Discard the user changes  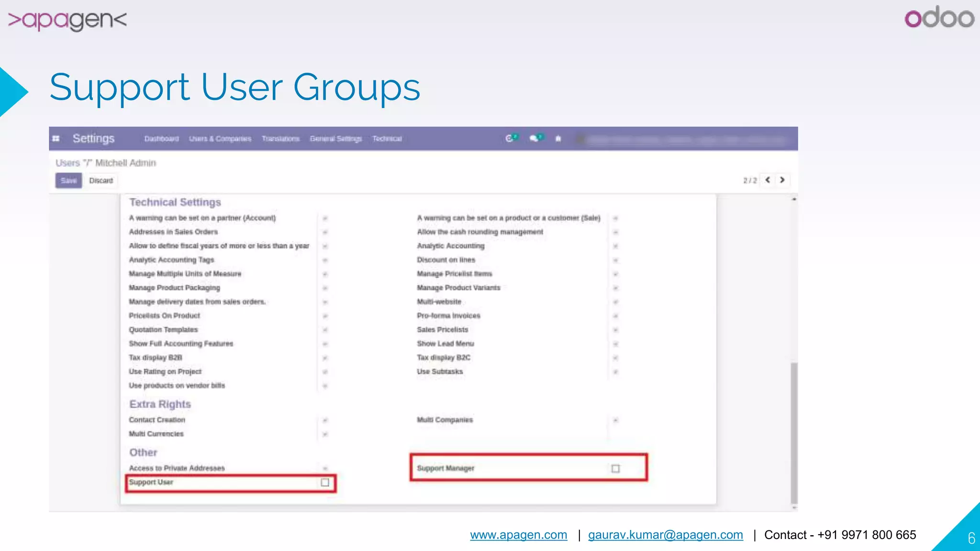(x=101, y=180)
